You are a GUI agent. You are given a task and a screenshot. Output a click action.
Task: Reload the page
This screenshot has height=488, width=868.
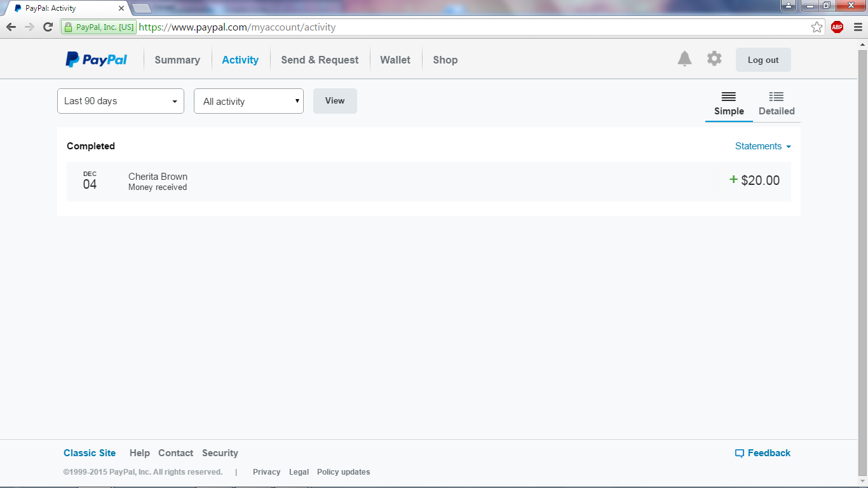tap(48, 27)
